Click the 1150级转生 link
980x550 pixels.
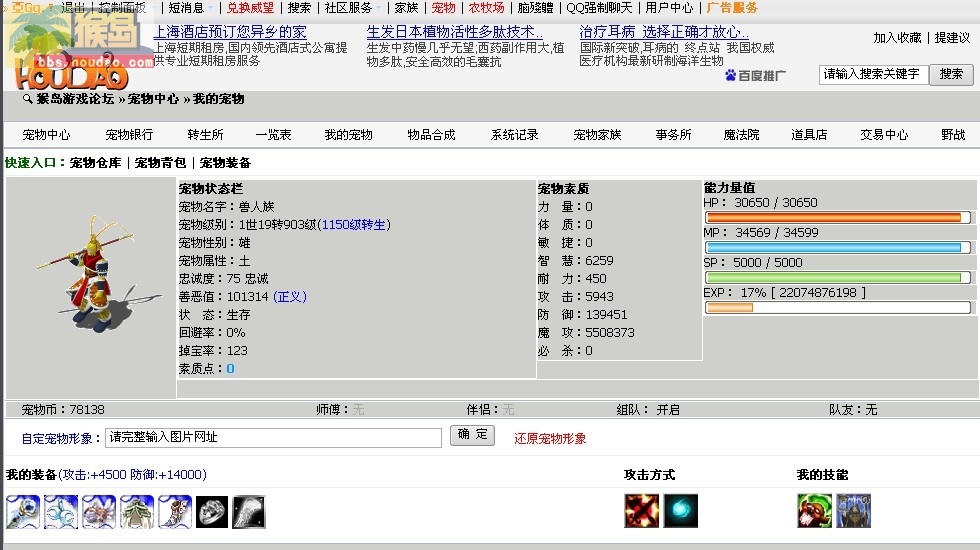(x=354, y=224)
